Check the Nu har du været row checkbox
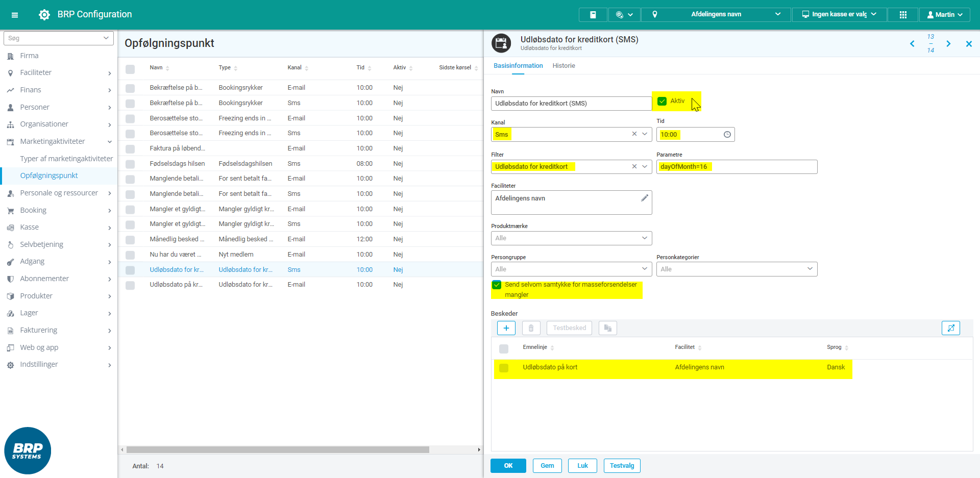980x478 pixels. point(130,255)
